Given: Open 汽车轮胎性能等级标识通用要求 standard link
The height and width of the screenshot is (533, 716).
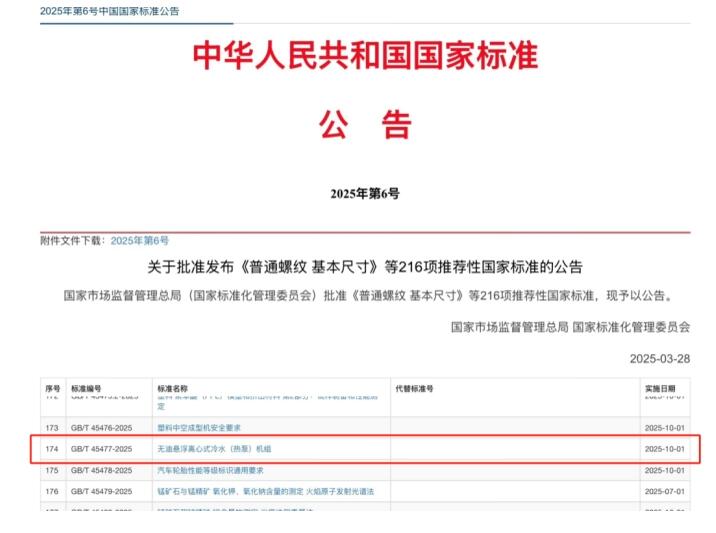Looking at the screenshot, I should (211, 470).
